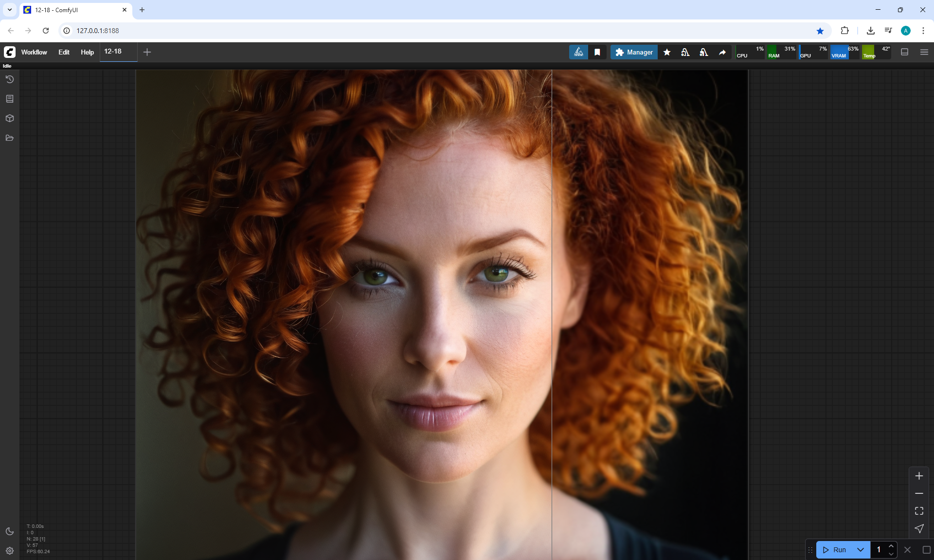Viewport: 934px width, 560px height.
Task: Click the star favorites icon beside Manager
Action: point(667,52)
